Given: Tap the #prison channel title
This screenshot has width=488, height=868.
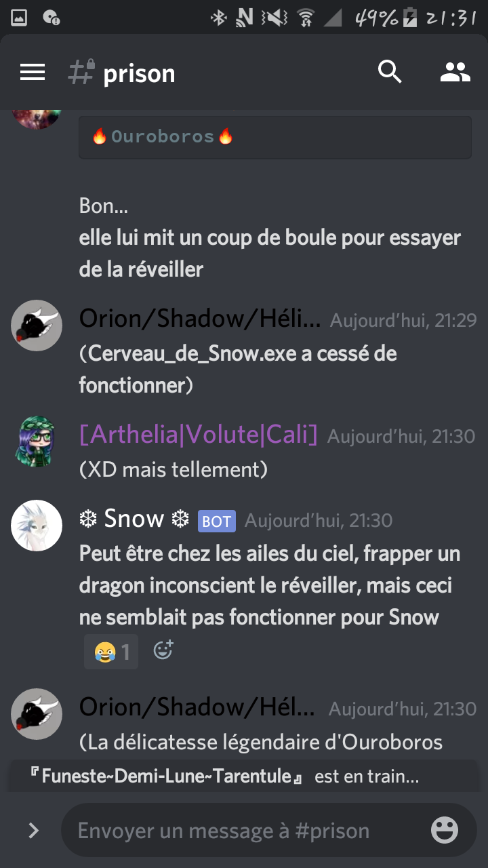Looking at the screenshot, I should point(139,73).
